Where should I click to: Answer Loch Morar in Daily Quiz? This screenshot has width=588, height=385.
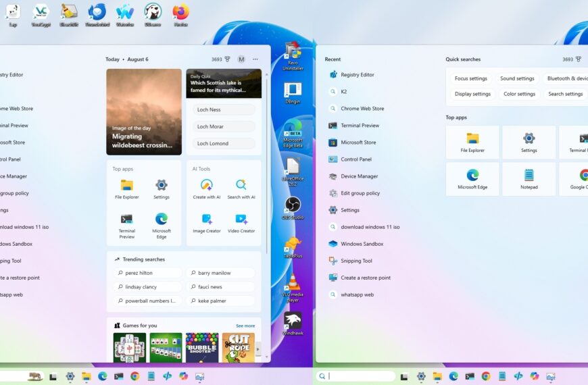224,126
